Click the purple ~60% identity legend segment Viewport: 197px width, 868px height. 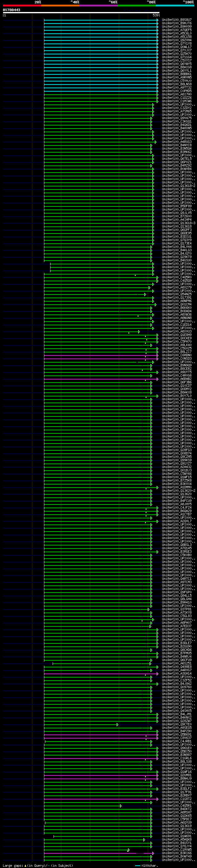(99, 6)
